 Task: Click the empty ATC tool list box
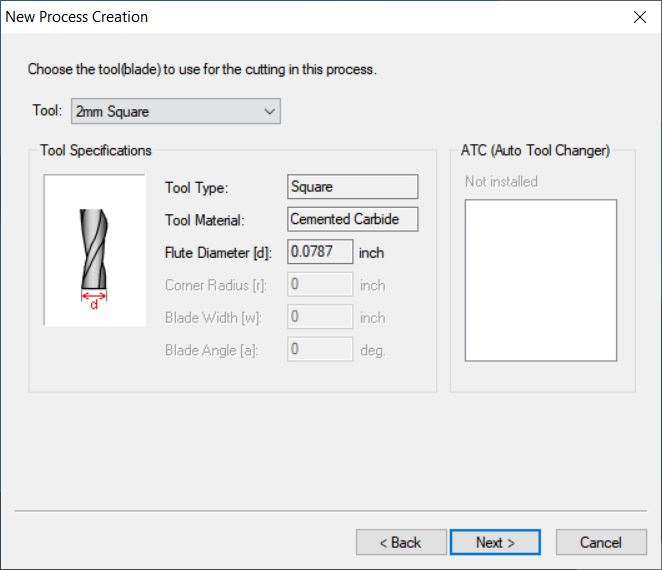tap(541, 280)
